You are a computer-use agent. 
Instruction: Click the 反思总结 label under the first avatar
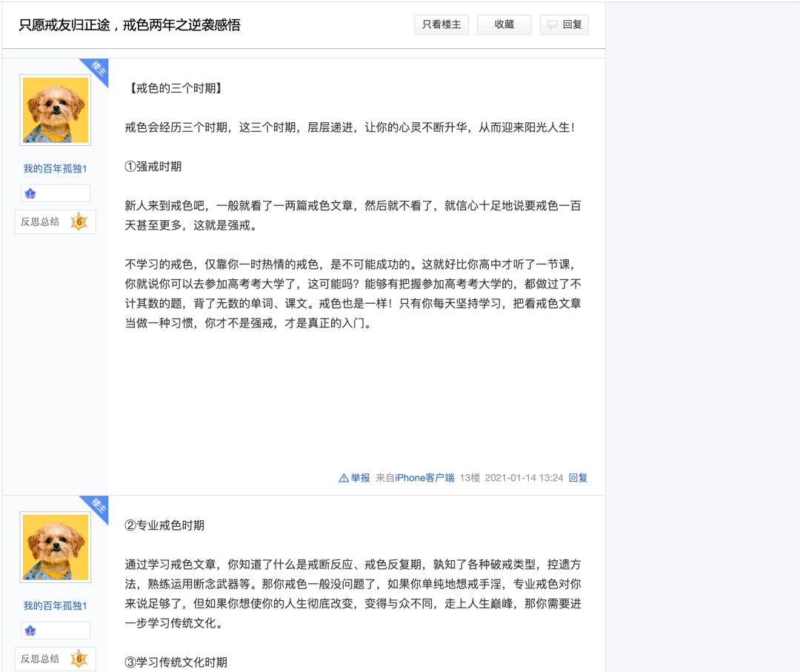(41, 222)
